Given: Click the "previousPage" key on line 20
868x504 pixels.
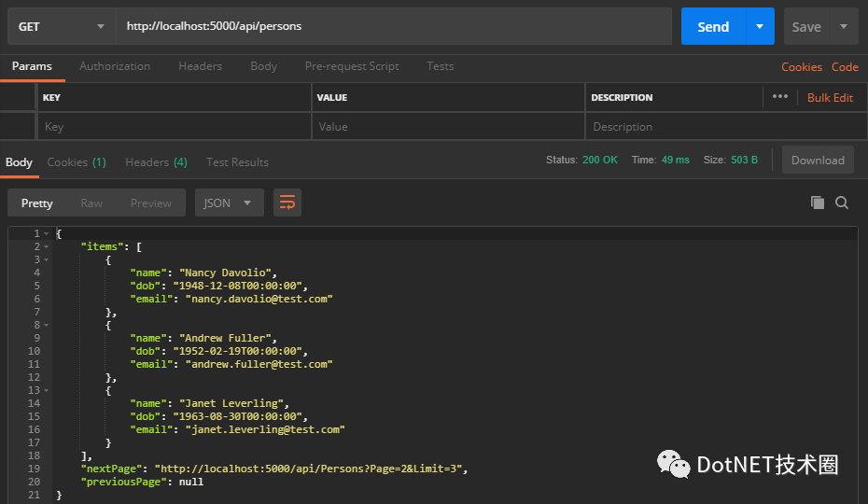Looking at the screenshot, I should coord(123,482).
